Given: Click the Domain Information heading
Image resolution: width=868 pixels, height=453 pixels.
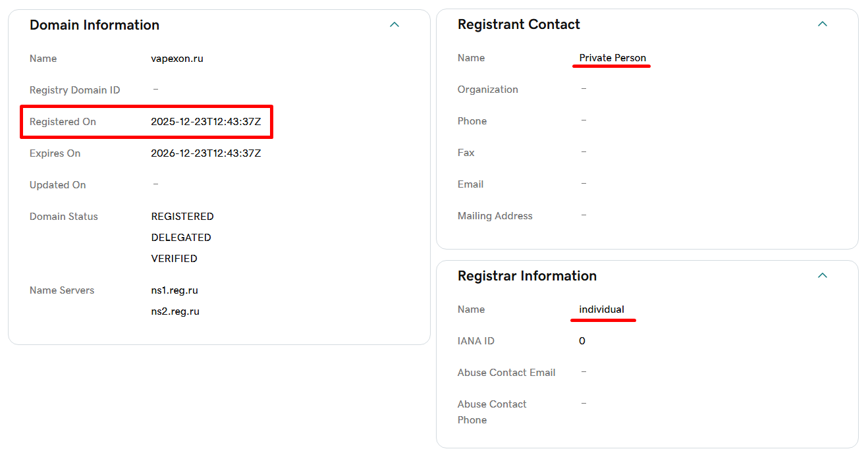Looking at the screenshot, I should pos(95,25).
